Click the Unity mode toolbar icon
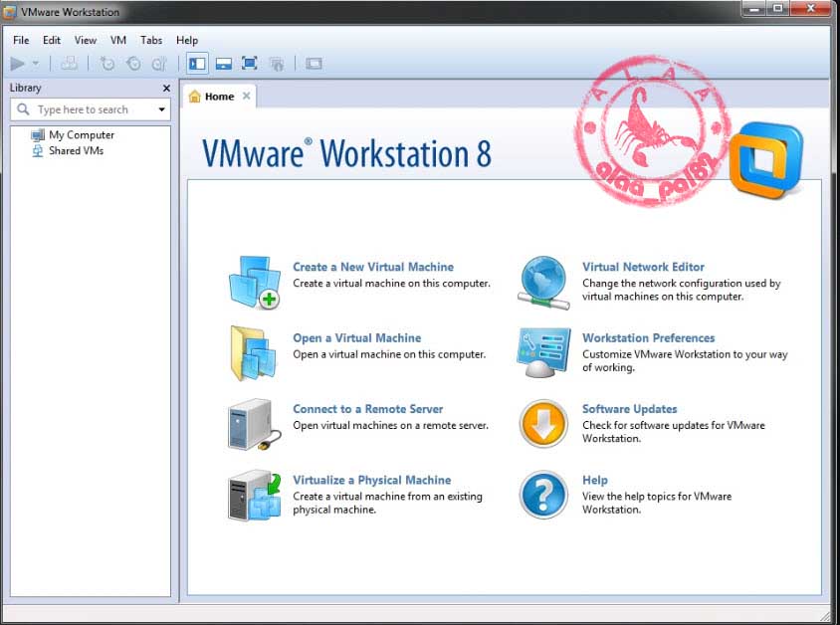The width and height of the screenshot is (840, 625). click(x=277, y=64)
